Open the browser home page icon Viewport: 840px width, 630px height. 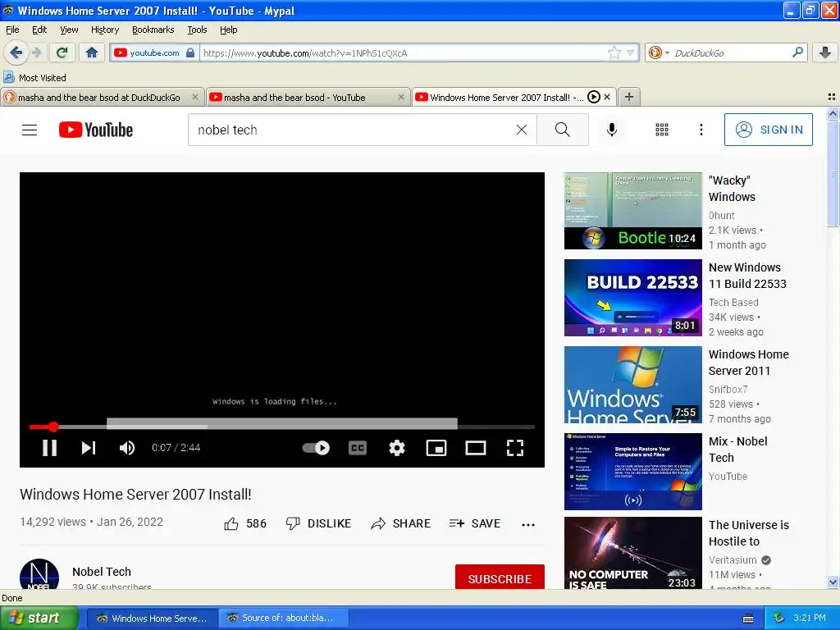(x=92, y=52)
